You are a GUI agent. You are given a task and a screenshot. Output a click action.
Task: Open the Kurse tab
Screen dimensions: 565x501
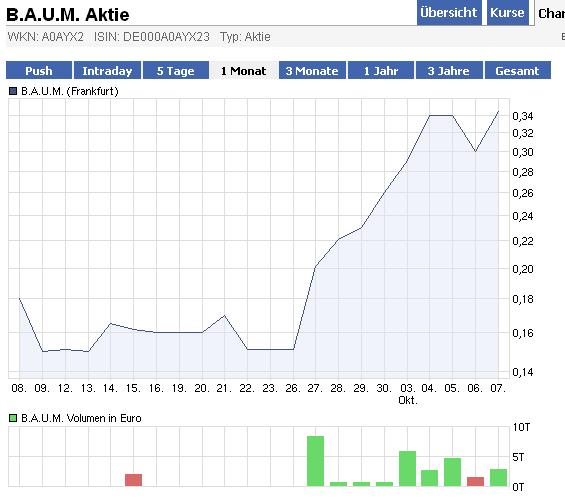(x=507, y=13)
